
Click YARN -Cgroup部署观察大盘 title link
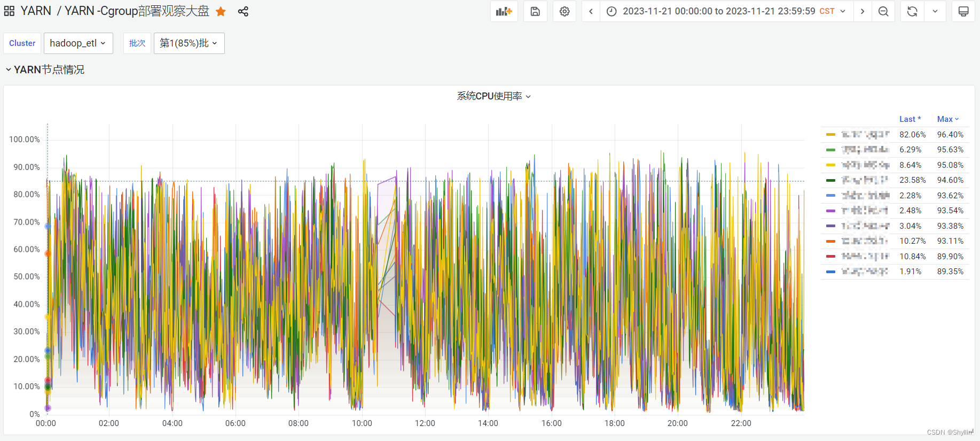[x=137, y=11]
